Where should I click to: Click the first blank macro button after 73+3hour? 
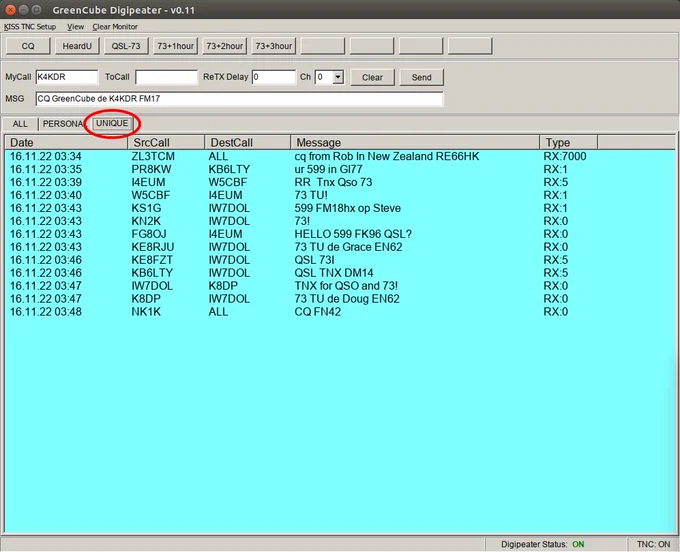coord(323,46)
